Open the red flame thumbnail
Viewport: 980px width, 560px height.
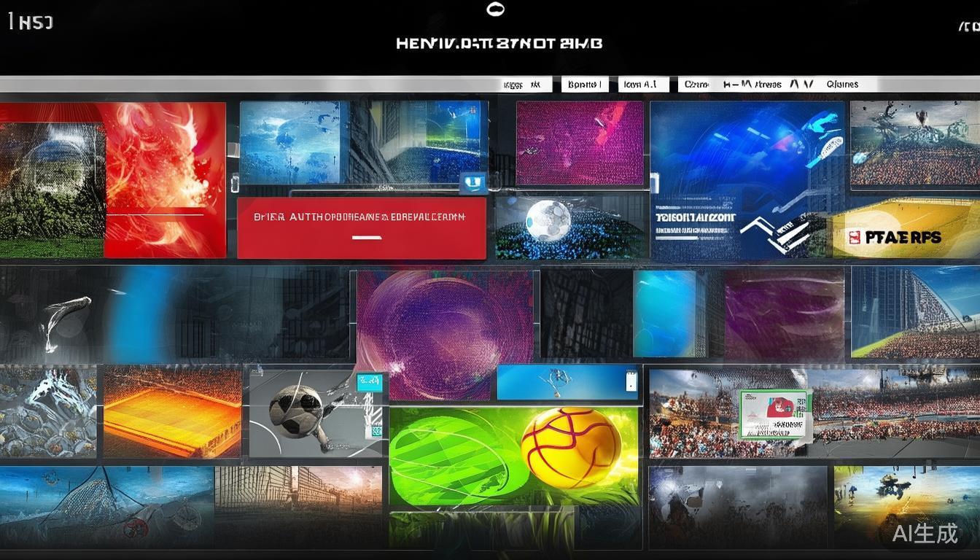point(166,179)
